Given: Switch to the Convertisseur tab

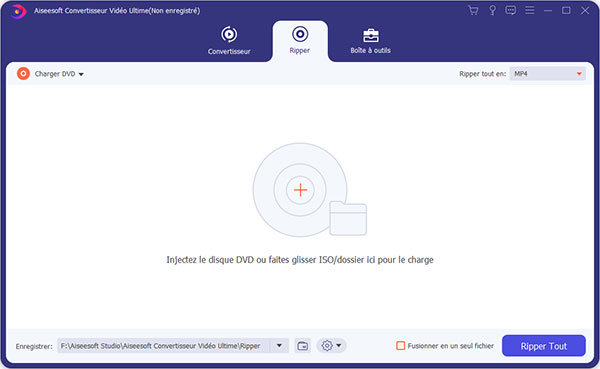Looking at the screenshot, I should point(229,41).
